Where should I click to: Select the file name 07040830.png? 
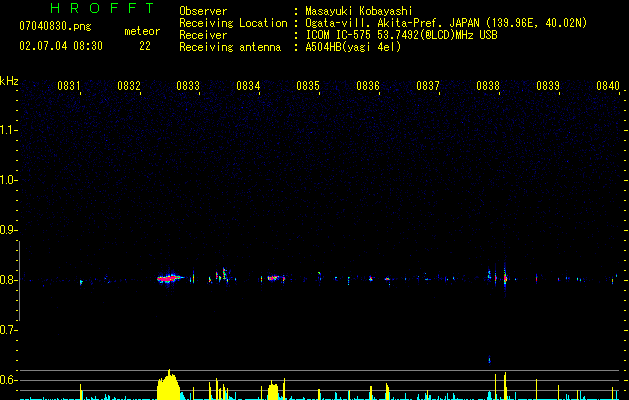[55, 27]
